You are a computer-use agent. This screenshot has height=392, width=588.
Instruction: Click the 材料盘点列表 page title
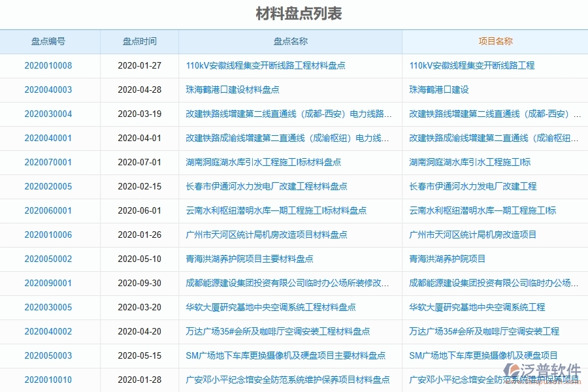[x=294, y=13]
